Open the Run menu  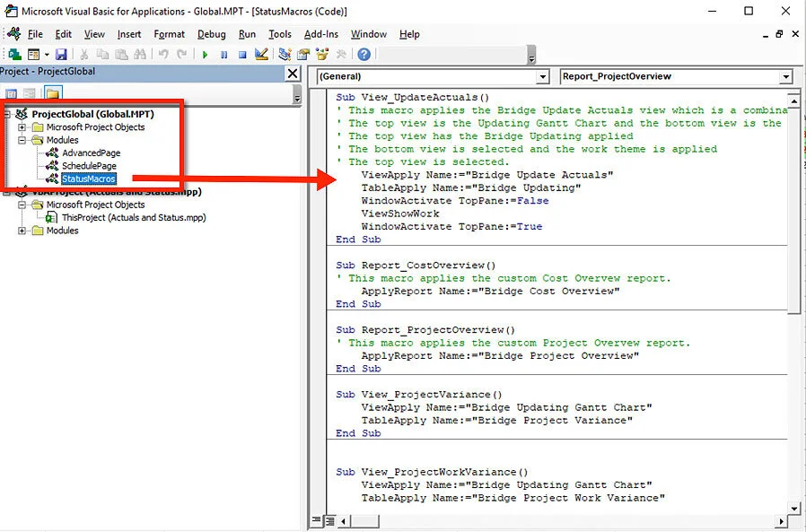[247, 34]
